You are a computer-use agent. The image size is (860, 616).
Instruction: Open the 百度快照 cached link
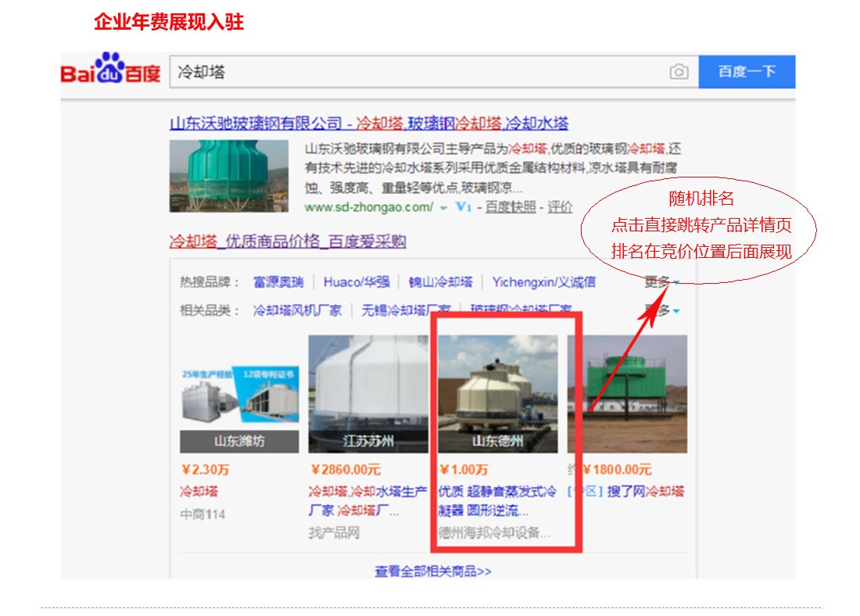coord(510,207)
